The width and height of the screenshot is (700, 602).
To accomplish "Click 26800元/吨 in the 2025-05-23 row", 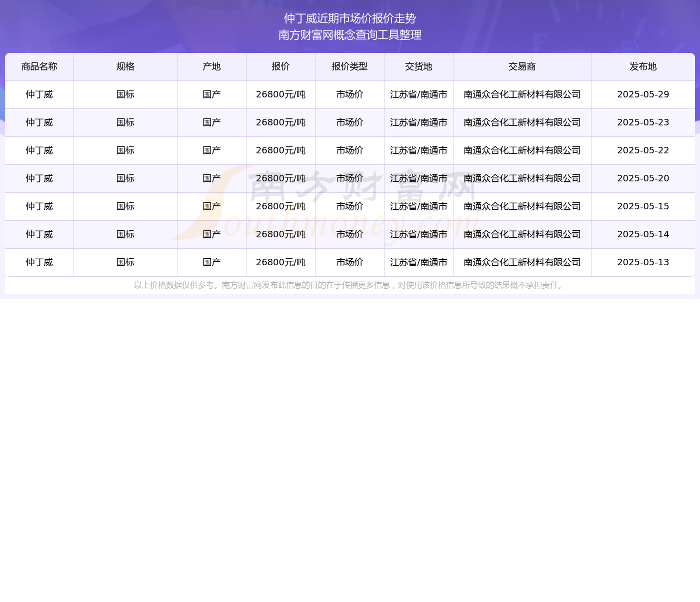I will point(280,122).
